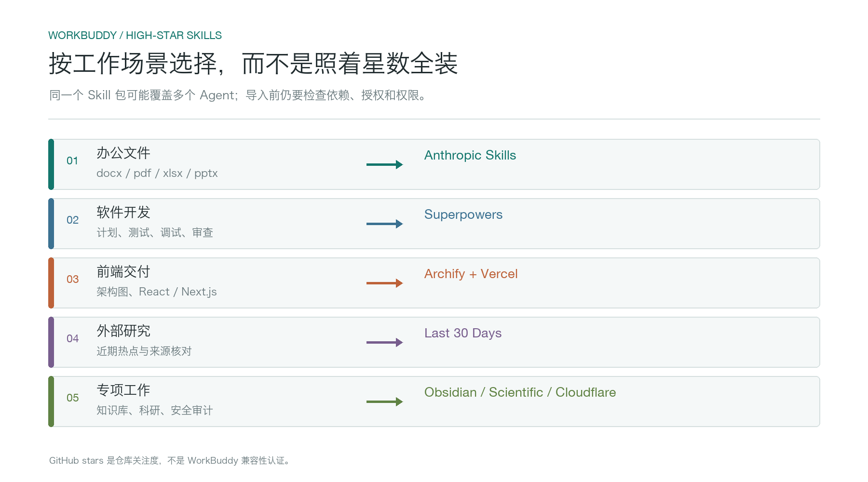The height and width of the screenshot is (482, 868).
Task: Click the arrow in the 外部研究 row
Action: [x=384, y=342]
